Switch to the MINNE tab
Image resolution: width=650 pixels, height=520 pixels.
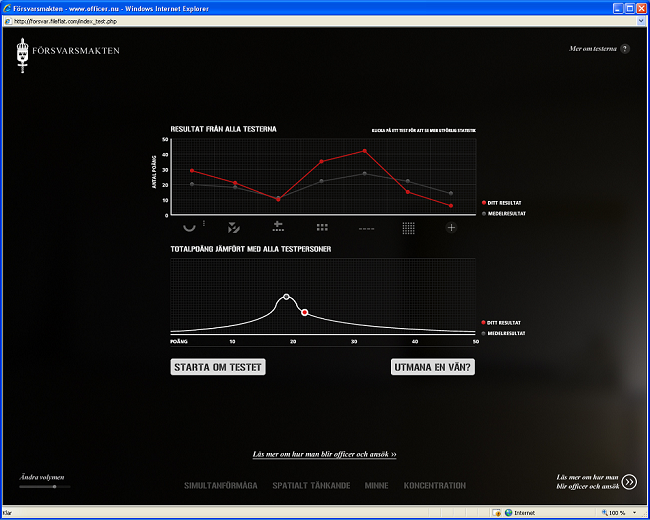[377, 486]
